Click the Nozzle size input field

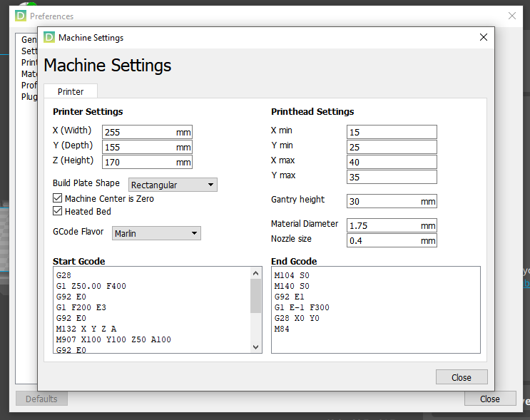[x=392, y=240]
